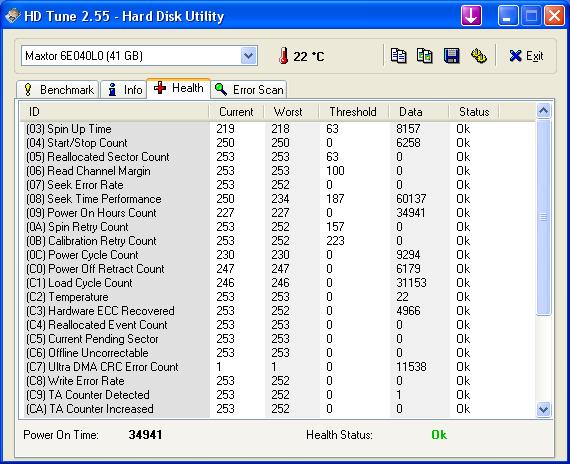
Task: Click the Status column header
Action: 474,112
